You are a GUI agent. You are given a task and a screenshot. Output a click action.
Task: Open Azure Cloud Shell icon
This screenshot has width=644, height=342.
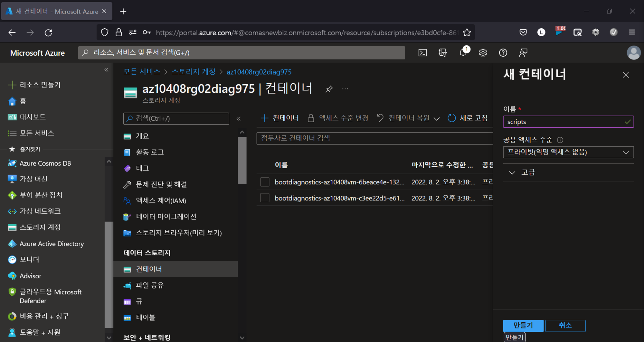click(422, 53)
